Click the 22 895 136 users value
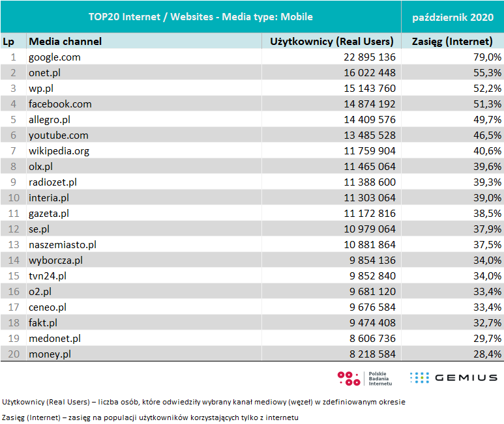Screen dimensions: 504x424 click(364, 57)
